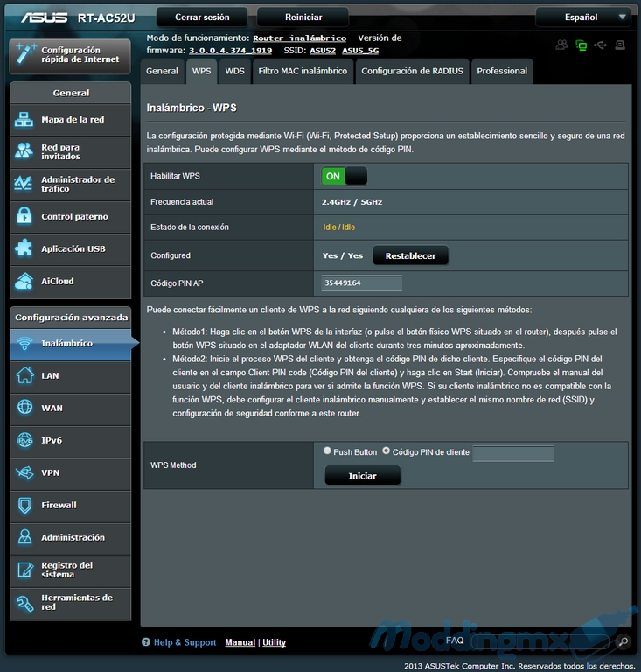The width and height of the screenshot is (641, 672).
Task: Open firmware version 3.0.0.4.374_1919 link
Action: [x=230, y=51]
